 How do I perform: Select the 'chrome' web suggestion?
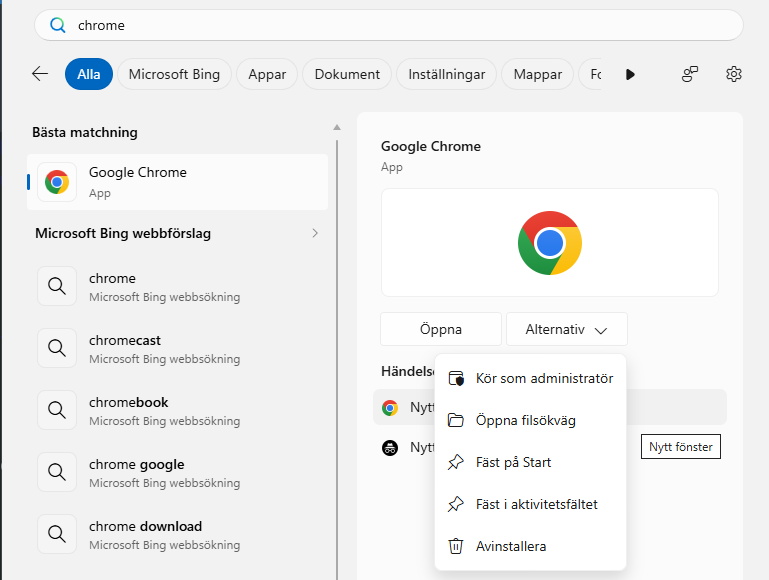(178, 286)
